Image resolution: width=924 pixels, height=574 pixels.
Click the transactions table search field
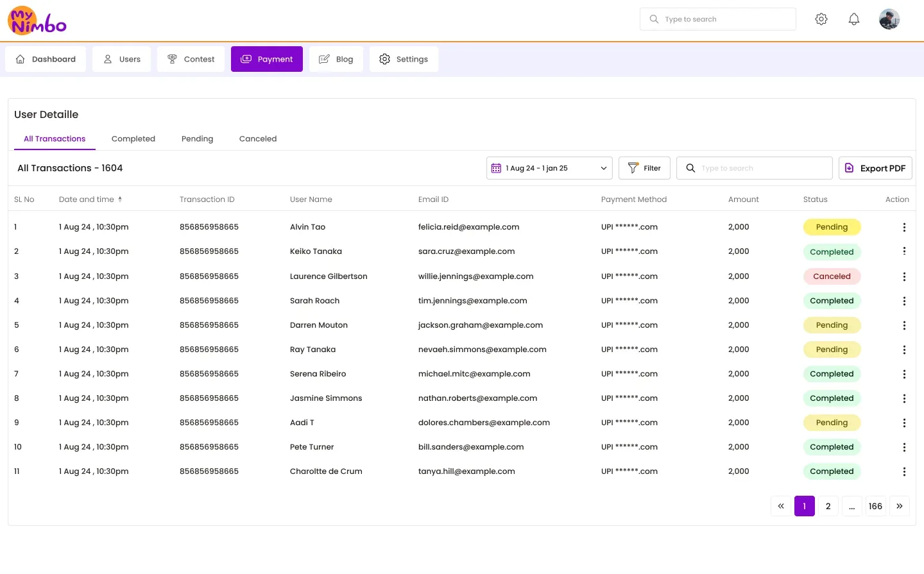click(x=755, y=168)
